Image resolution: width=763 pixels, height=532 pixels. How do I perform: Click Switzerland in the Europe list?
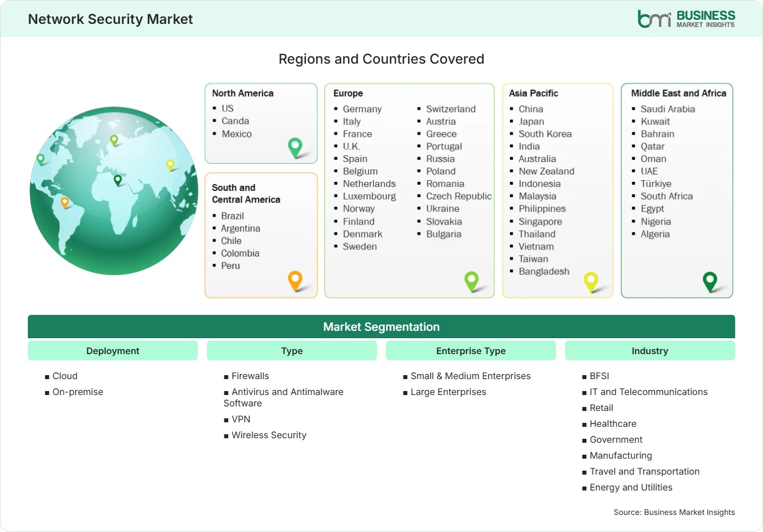451,109
